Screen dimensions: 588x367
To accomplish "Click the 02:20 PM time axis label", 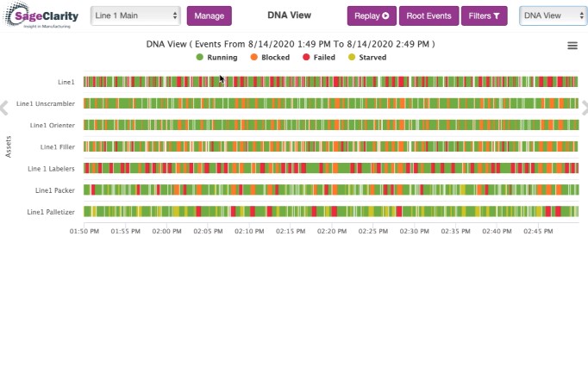I will tap(332, 231).
